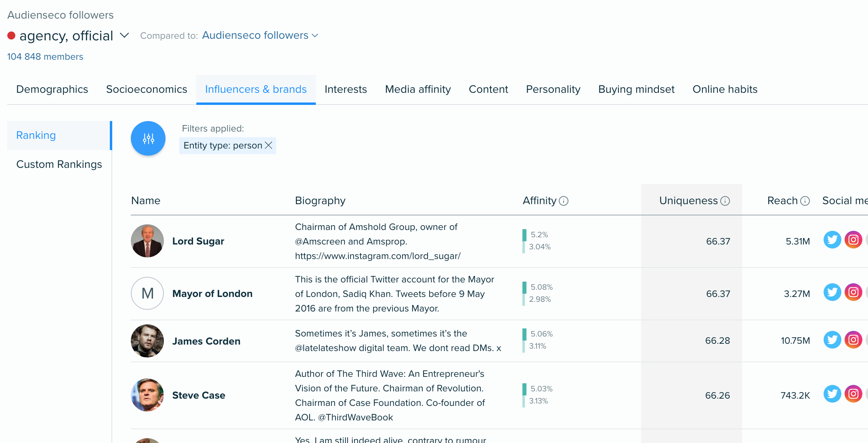Open Mayor of London's Twitter icon
The height and width of the screenshot is (443, 868).
coord(832,292)
